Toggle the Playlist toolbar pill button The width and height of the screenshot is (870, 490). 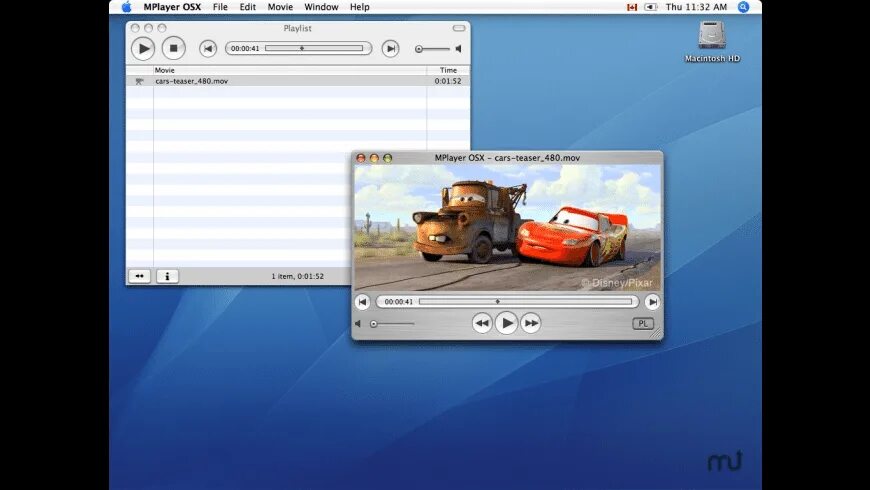(459, 28)
